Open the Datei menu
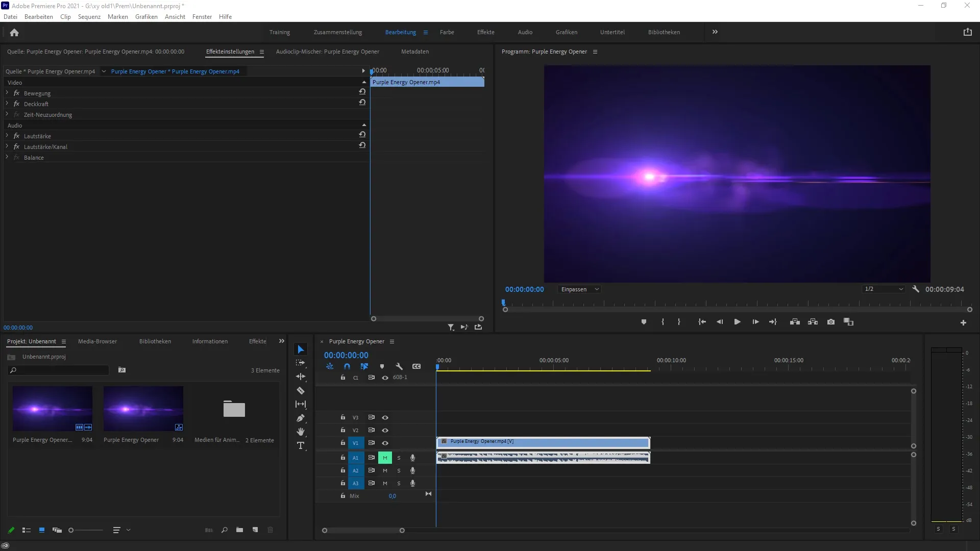Viewport: 980px width, 551px height. (x=10, y=16)
